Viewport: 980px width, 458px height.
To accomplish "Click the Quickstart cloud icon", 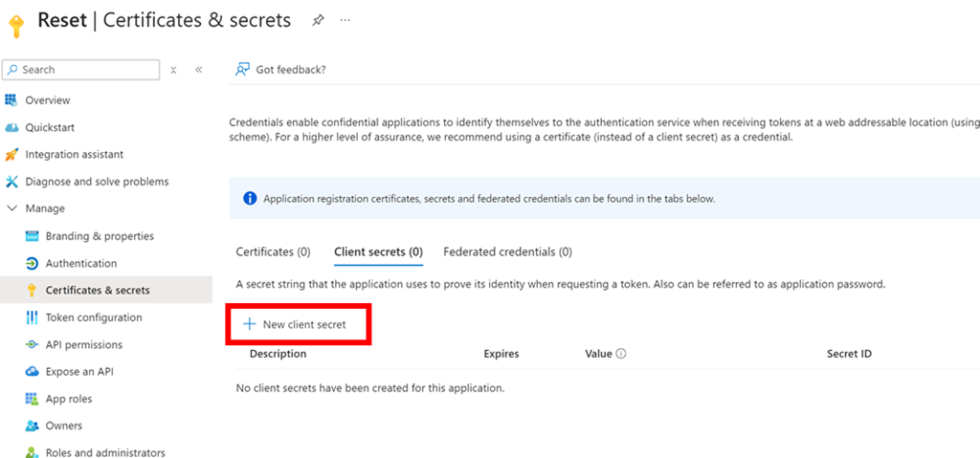I will 11,127.
